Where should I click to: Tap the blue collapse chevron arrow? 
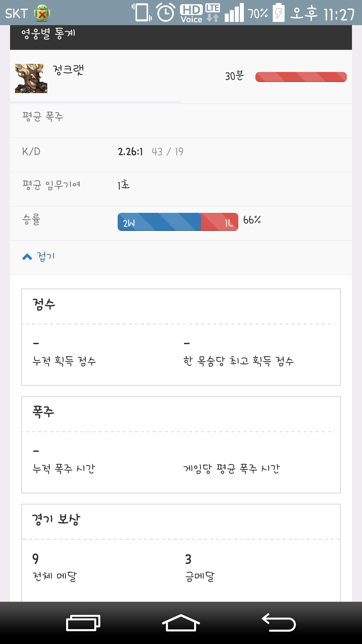click(x=27, y=257)
